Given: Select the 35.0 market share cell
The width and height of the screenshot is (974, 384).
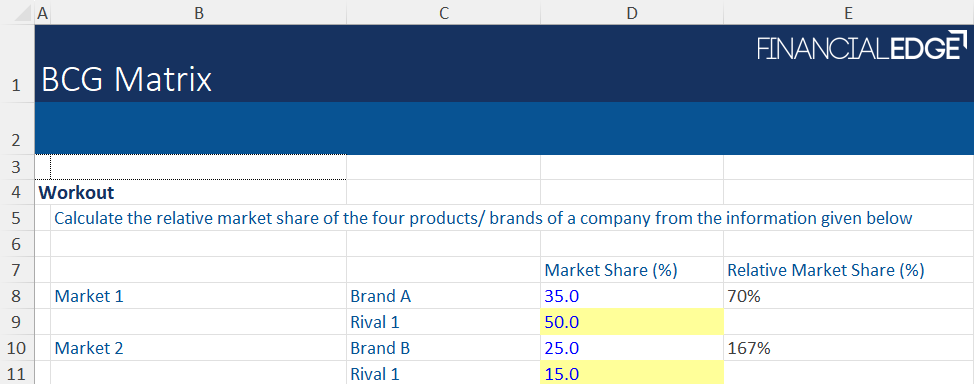Looking at the screenshot, I should tap(632, 296).
